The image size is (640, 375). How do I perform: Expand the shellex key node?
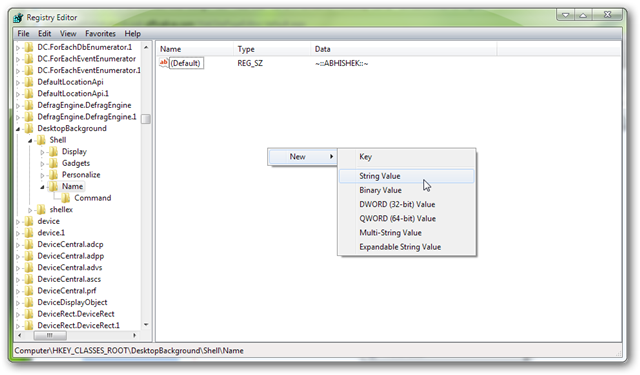pos(30,210)
